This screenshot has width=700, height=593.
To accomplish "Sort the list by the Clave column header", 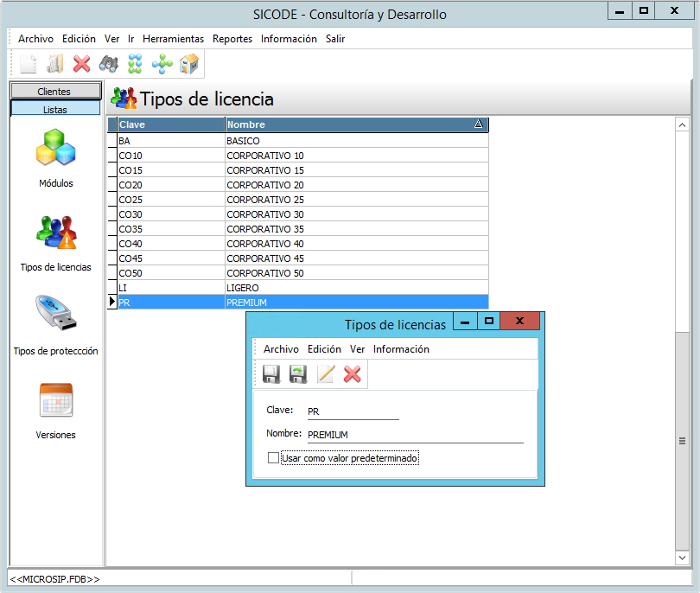I will [x=170, y=124].
